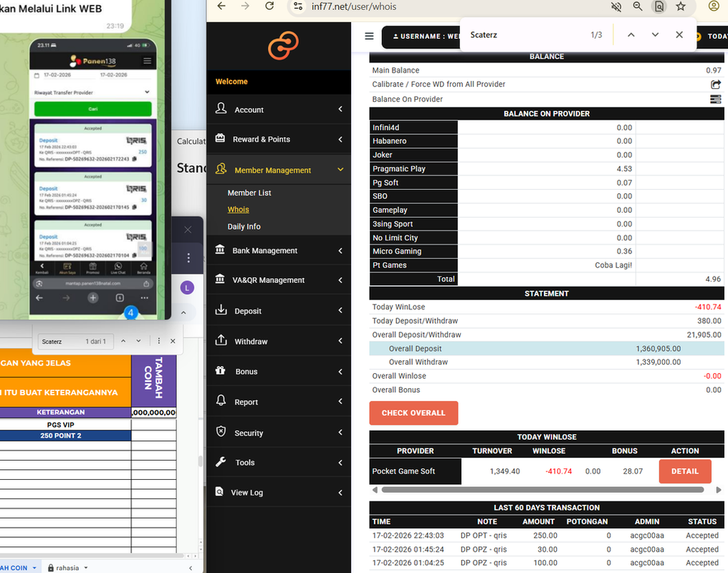The height and width of the screenshot is (573, 728).
Task: Click the orange site logo
Action: pos(283,45)
